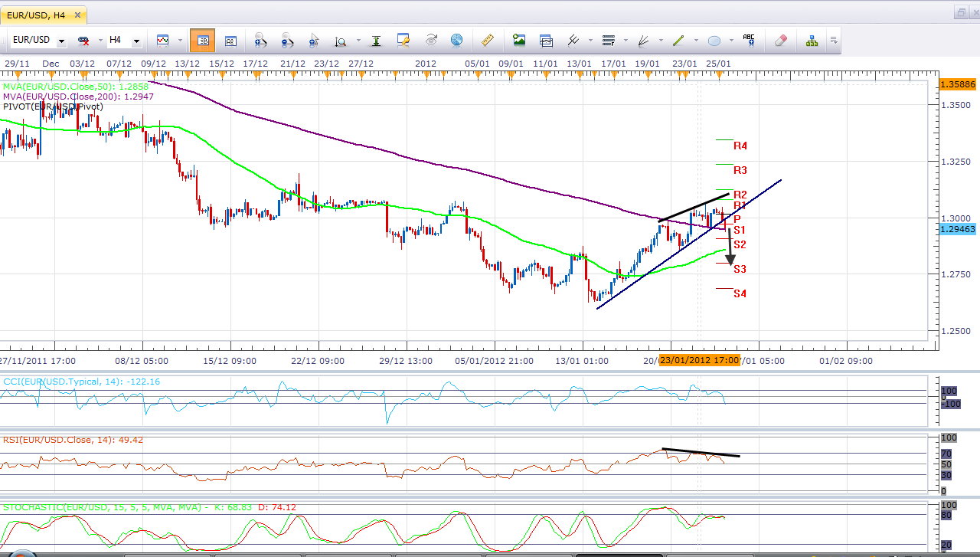Expand the arrow next to unlink icon
The image size is (980, 557).
point(100,41)
